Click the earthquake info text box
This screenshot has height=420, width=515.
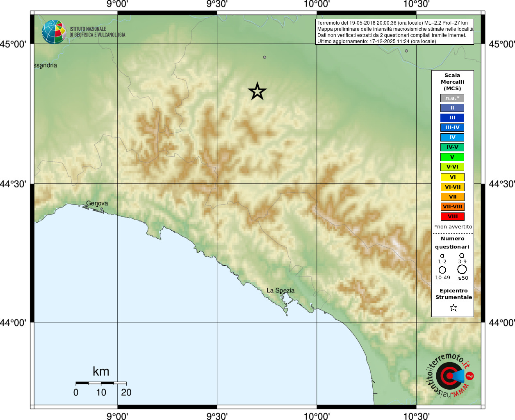(x=394, y=32)
